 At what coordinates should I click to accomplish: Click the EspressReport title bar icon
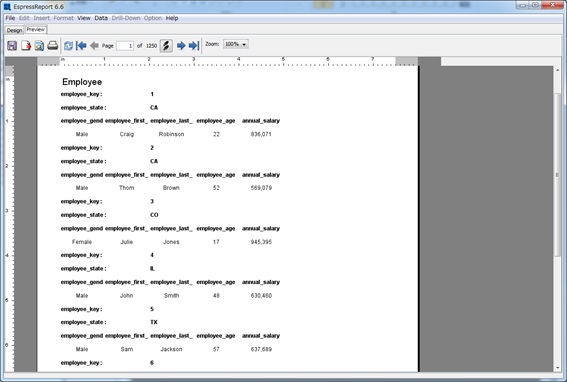pos(7,7)
